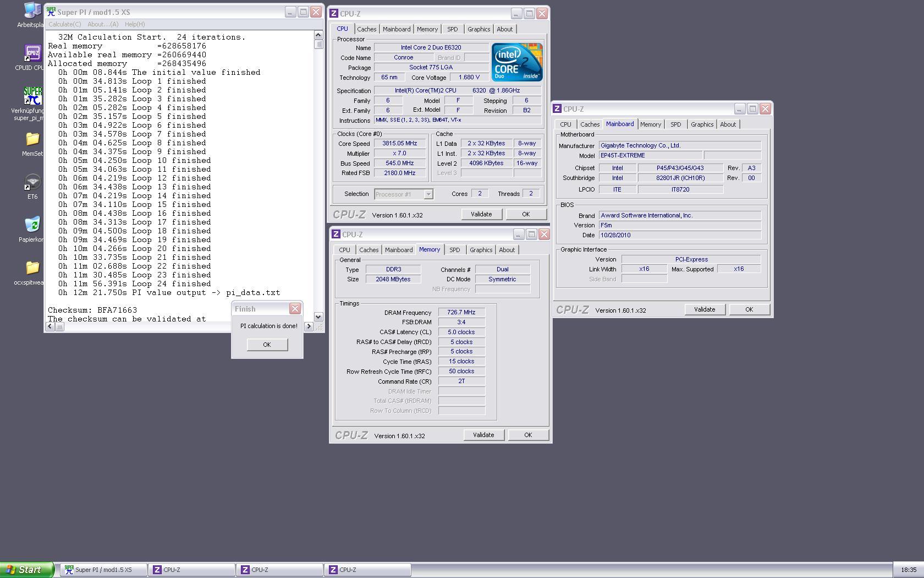Click Validate in the CPU tab window

click(x=481, y=214)
